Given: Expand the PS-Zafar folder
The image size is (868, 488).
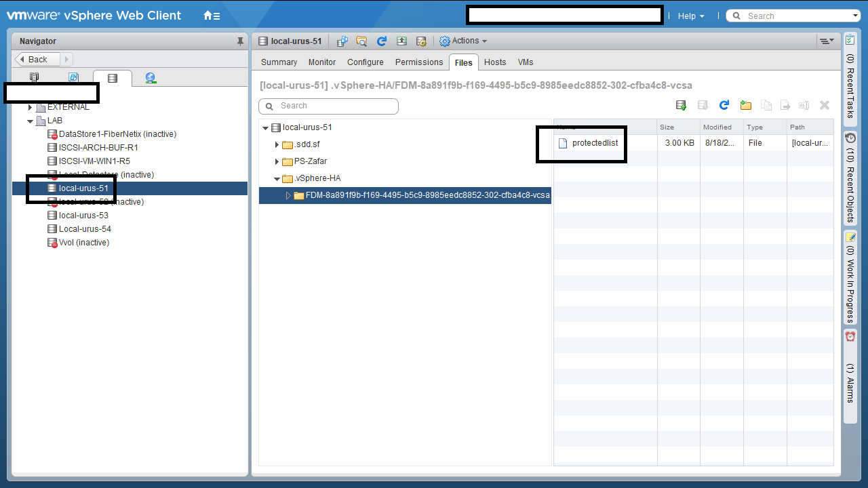Looking at the screenshot, I should pos(277,161).
